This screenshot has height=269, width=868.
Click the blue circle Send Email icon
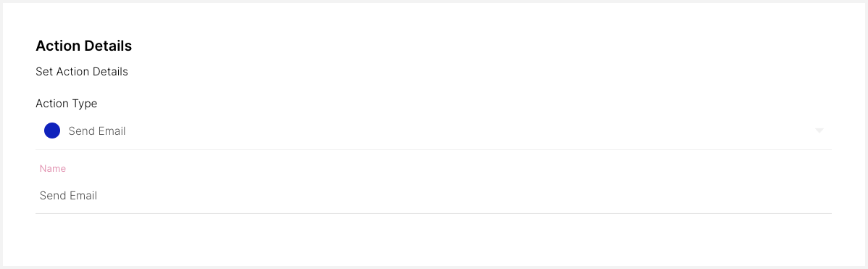click(52, 131)
